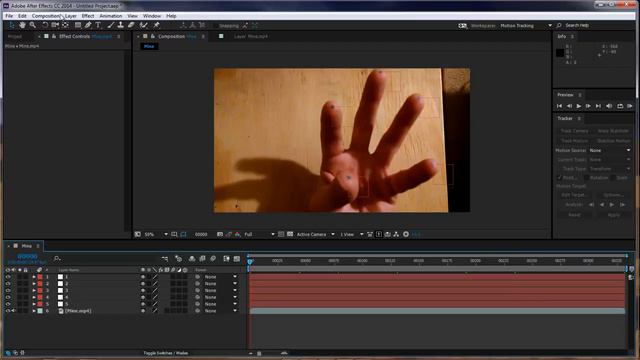Open the composition mini-flowchart icon
This screenshot has height=360, width=640.
coord(165,259)
